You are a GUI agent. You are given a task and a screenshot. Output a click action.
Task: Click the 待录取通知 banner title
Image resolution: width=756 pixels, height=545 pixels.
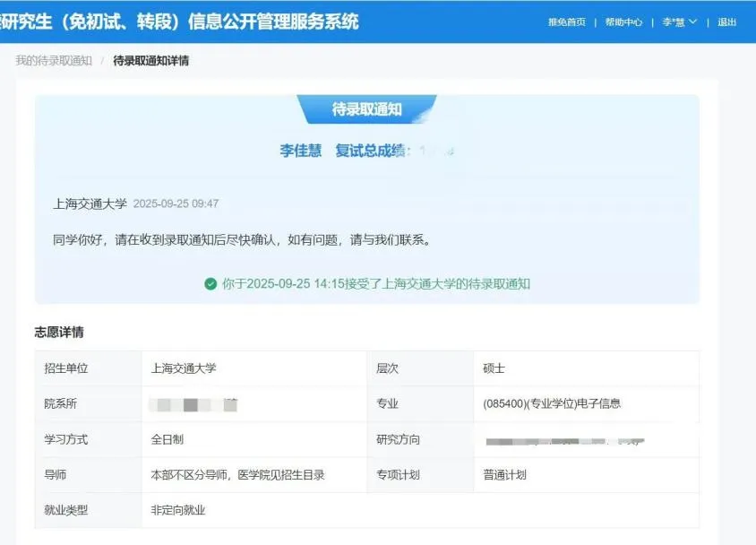[x=367, y=109]
